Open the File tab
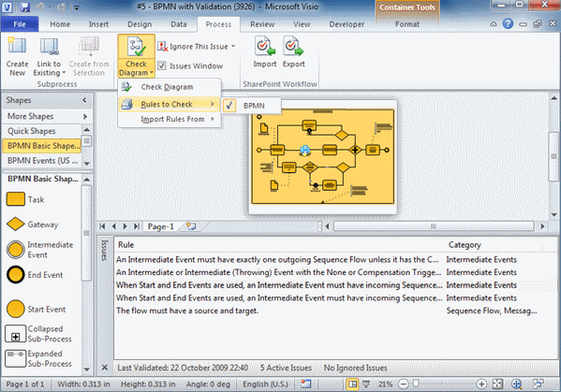 (20, 24)
